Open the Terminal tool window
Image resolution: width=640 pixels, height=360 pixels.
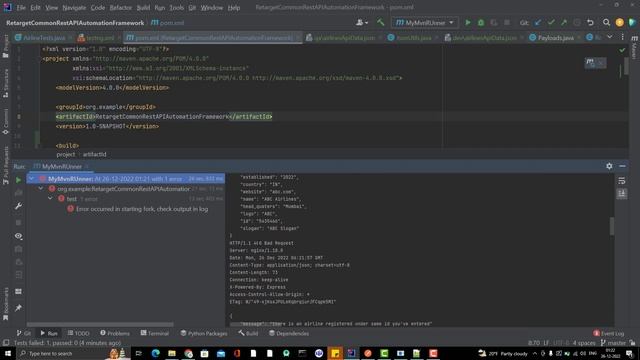pyautogui.click(x=155, y=333)
